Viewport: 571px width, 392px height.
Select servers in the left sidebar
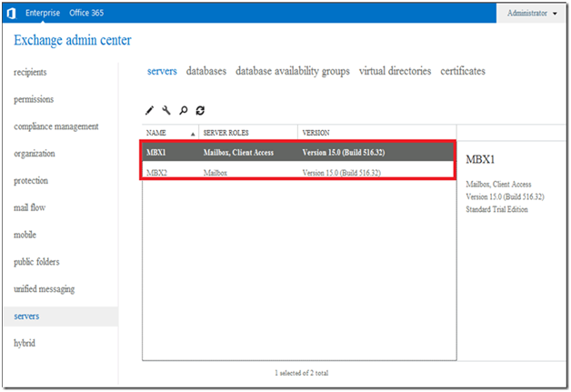[x=61, y=317]
